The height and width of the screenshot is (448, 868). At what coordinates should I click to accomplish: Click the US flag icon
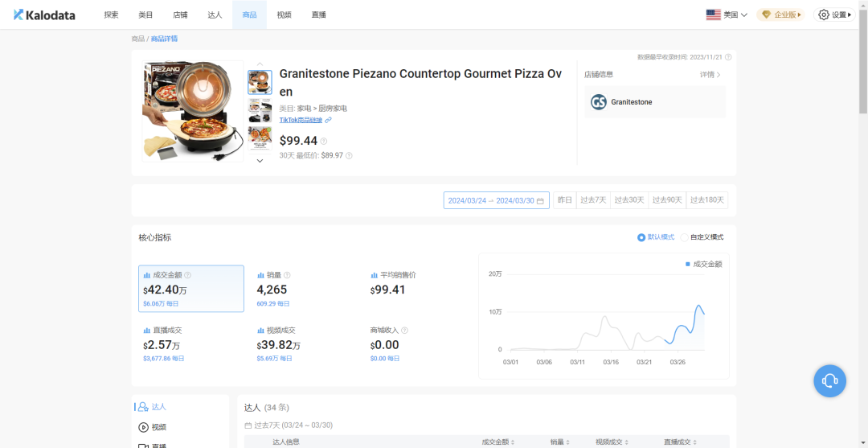tap(713, 15)
